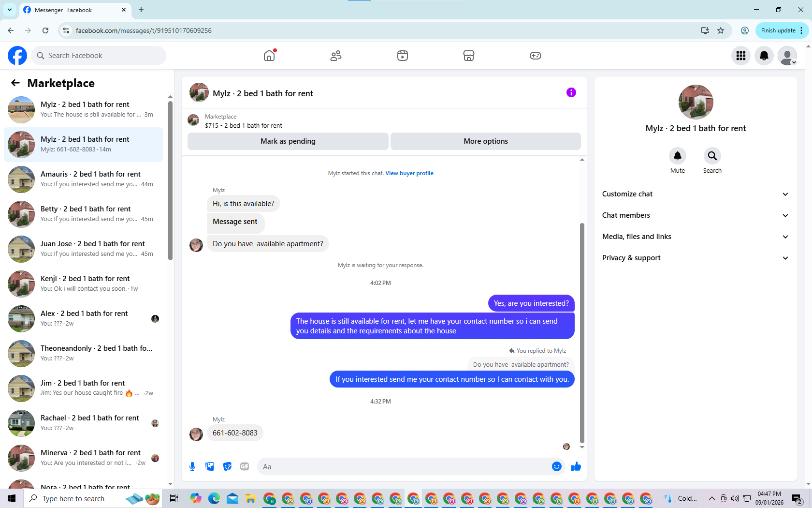Reload the page
The image size is (812, 508).
coord(45,30)
